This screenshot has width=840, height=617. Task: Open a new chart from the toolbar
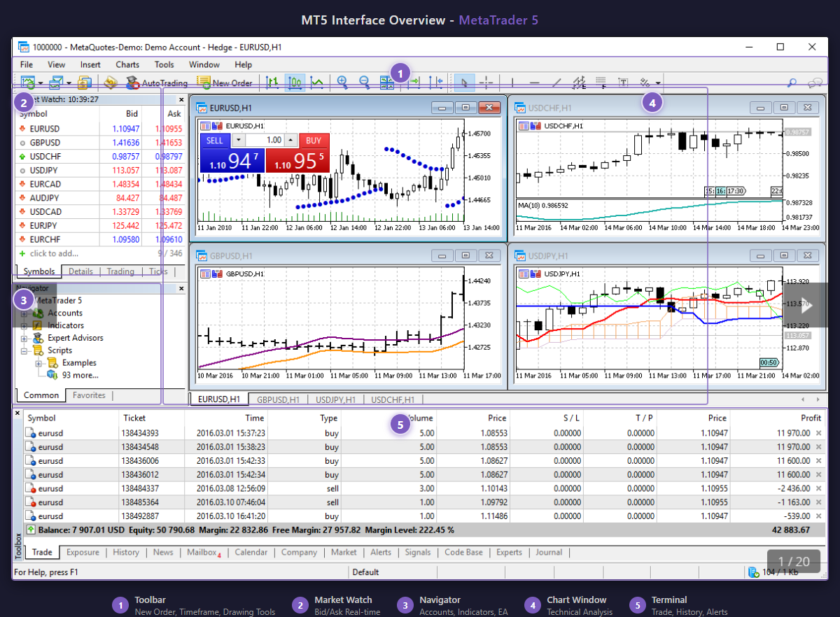point(28,82)
